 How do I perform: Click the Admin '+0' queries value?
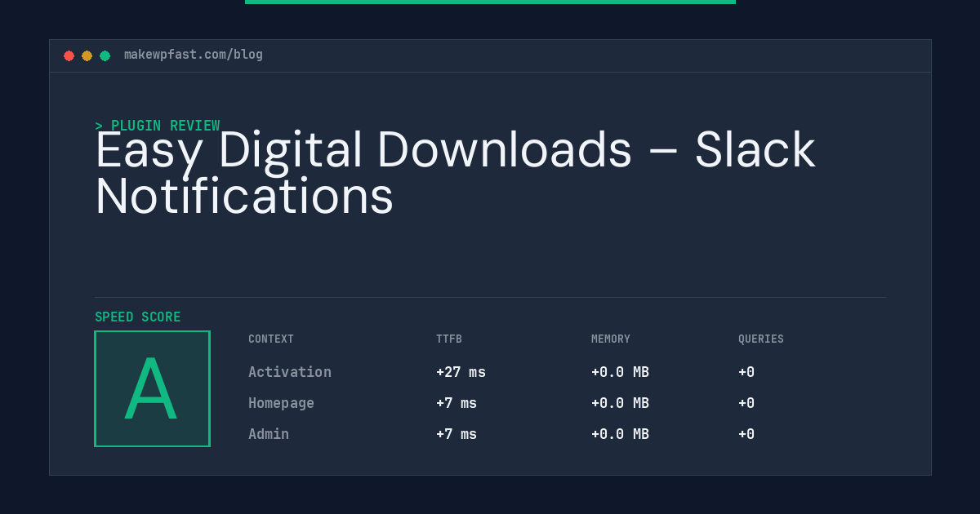[746, 434]
